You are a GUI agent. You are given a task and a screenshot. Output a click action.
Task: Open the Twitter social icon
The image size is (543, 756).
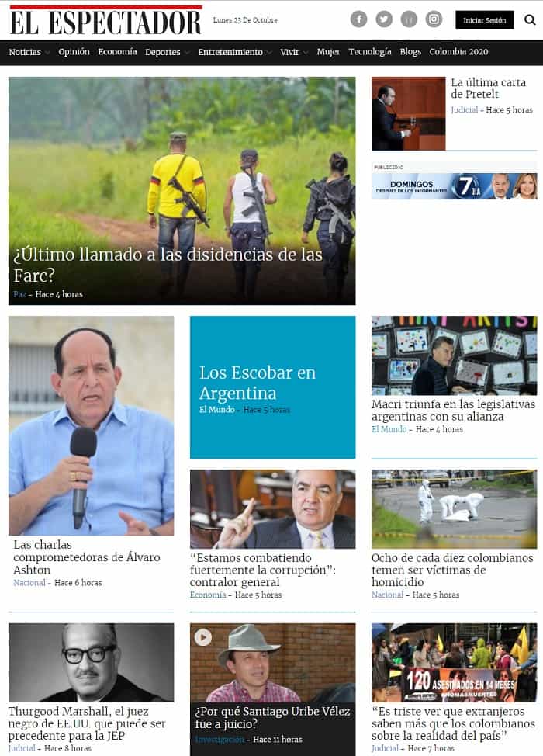coord(383,19)
